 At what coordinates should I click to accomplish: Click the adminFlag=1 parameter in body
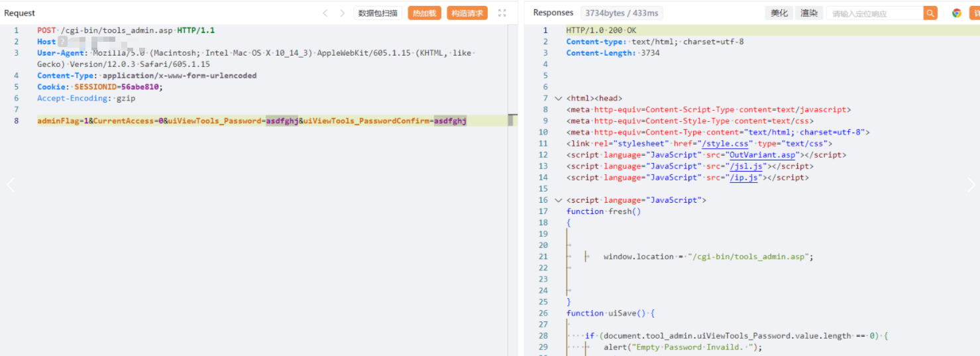pyautogui.click(x=63, y=121)
